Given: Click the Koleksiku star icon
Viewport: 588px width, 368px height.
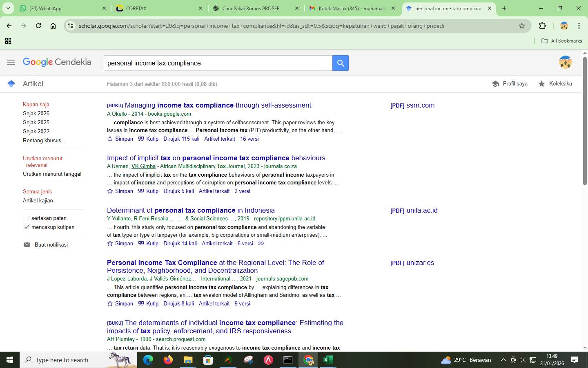Looking at the screenshot, I should pyautogui.click(x=541, y=83).
